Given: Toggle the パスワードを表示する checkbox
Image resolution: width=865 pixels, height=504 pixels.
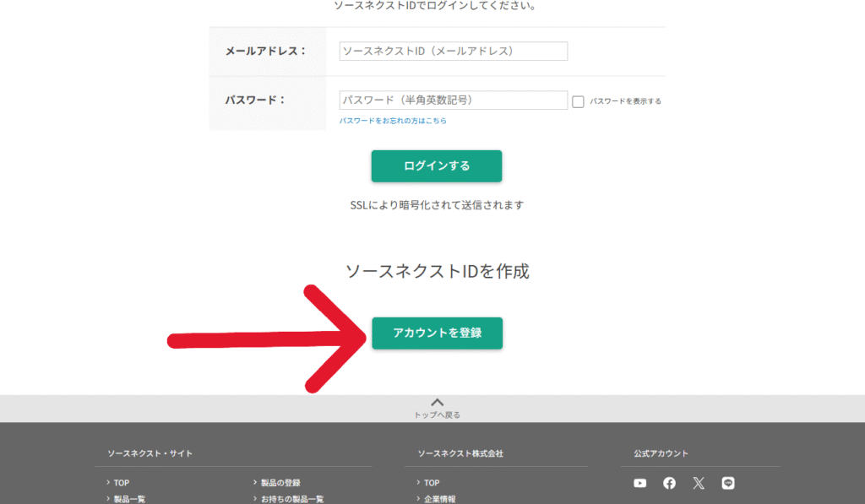Looking at the screenshot, I should click(578, 101).
